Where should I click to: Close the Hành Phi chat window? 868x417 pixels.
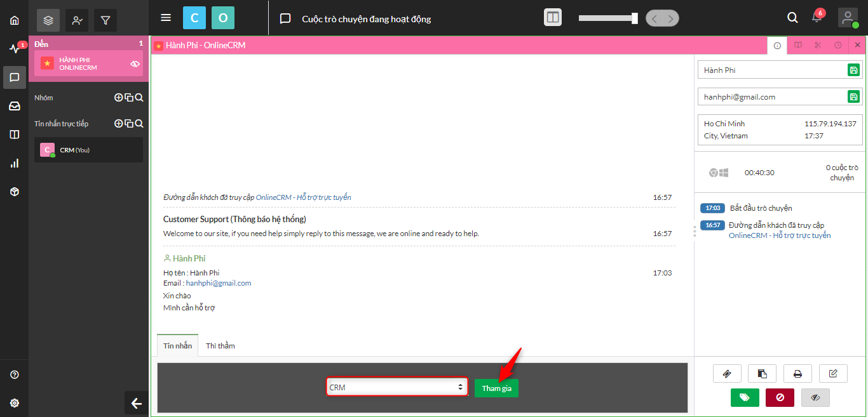click(x=857, y=46)
